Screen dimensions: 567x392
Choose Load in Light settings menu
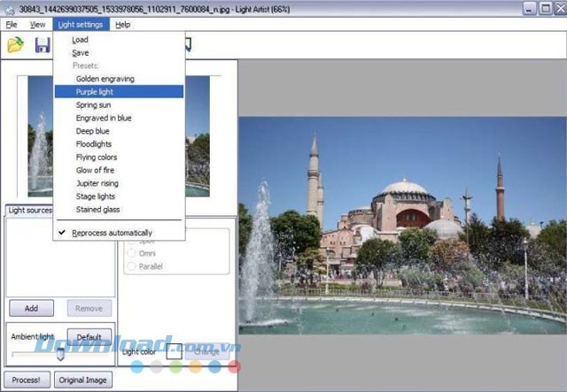tap(80, 40)
